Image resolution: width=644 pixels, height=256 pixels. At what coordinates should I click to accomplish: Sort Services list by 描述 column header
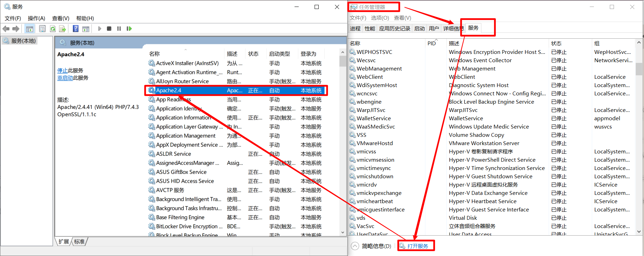[x=232, y=54]
